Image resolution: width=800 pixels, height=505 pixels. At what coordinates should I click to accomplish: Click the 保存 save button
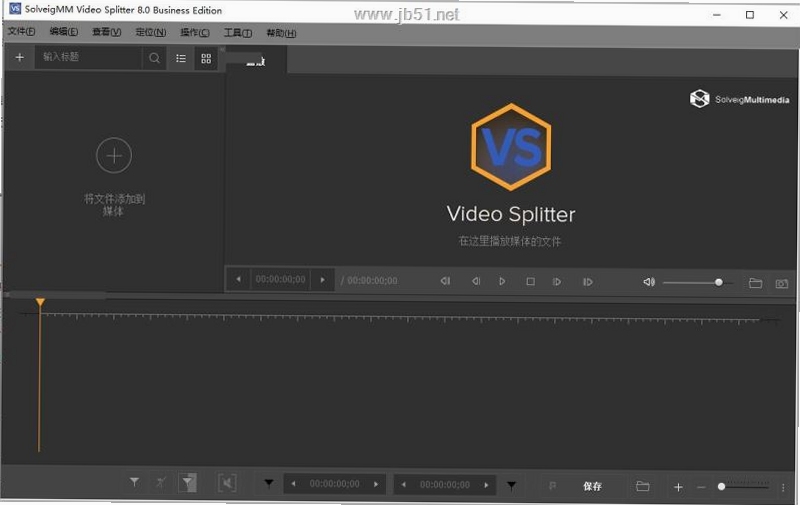(x=592, y=486)
